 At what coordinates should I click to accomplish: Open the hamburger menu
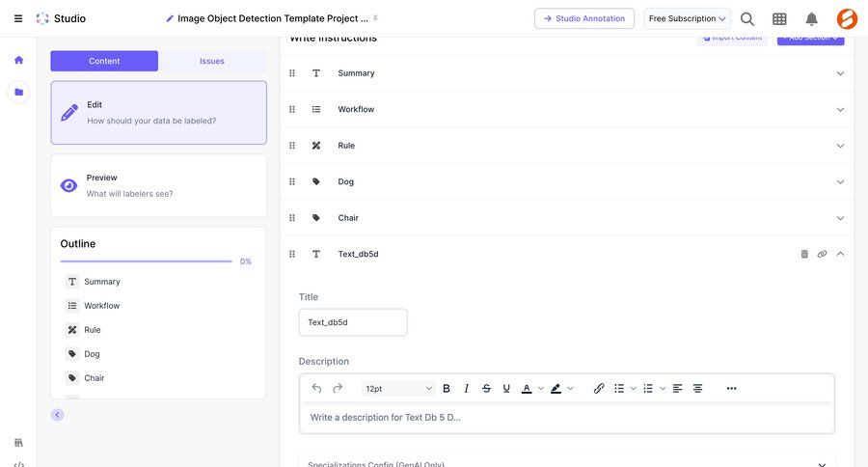tap(18, 18)
